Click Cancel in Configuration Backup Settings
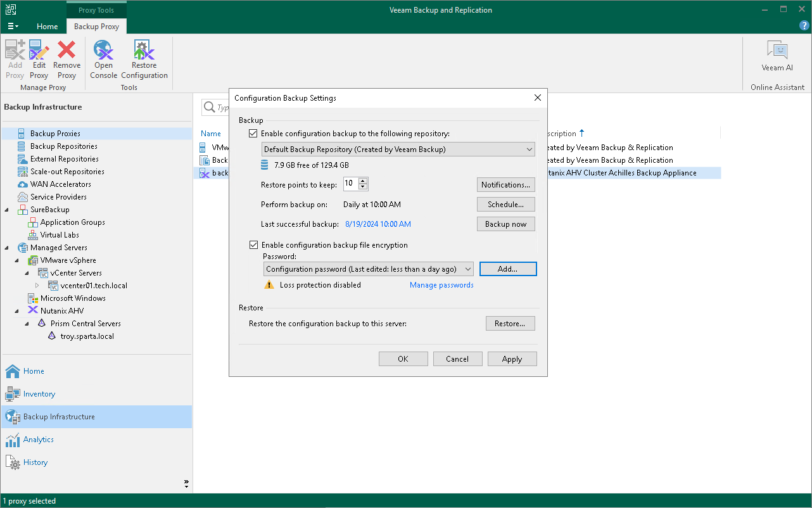 click(x=457, y=359)
